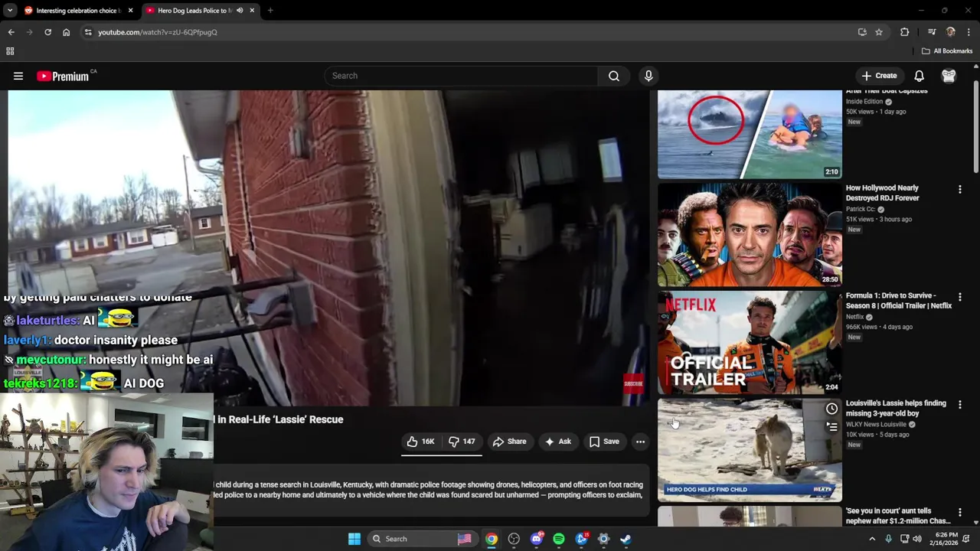
Task: Add Louisville's Lassie video to Watch Later
Action: click(x=831, y=409)
